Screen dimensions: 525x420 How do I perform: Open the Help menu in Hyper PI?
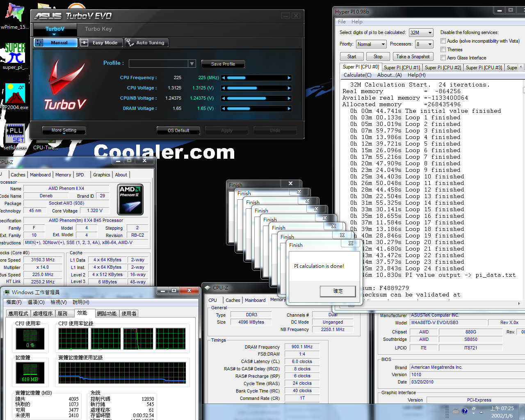357,22
